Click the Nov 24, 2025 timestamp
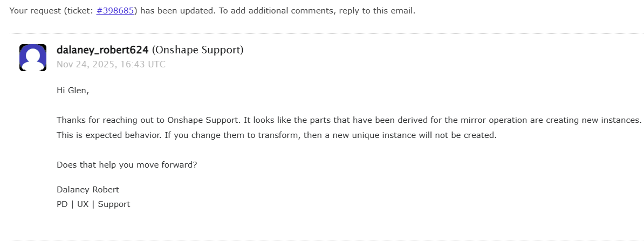Viewport: 644px width, 242px height. click(111, 64)
